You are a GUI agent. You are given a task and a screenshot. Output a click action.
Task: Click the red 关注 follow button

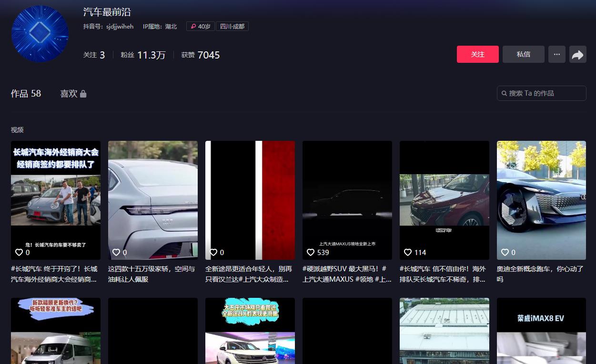tap(477, 54)
